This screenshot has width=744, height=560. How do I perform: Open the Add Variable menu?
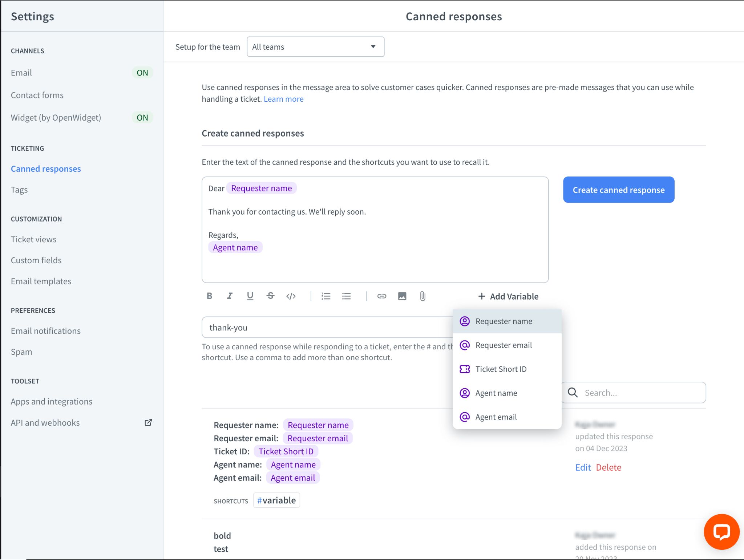508,296
